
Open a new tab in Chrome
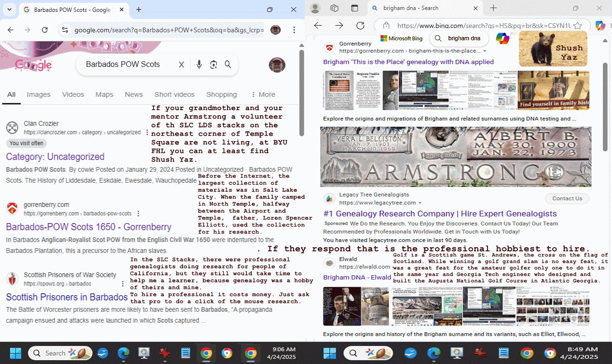(x=139, y=9)
